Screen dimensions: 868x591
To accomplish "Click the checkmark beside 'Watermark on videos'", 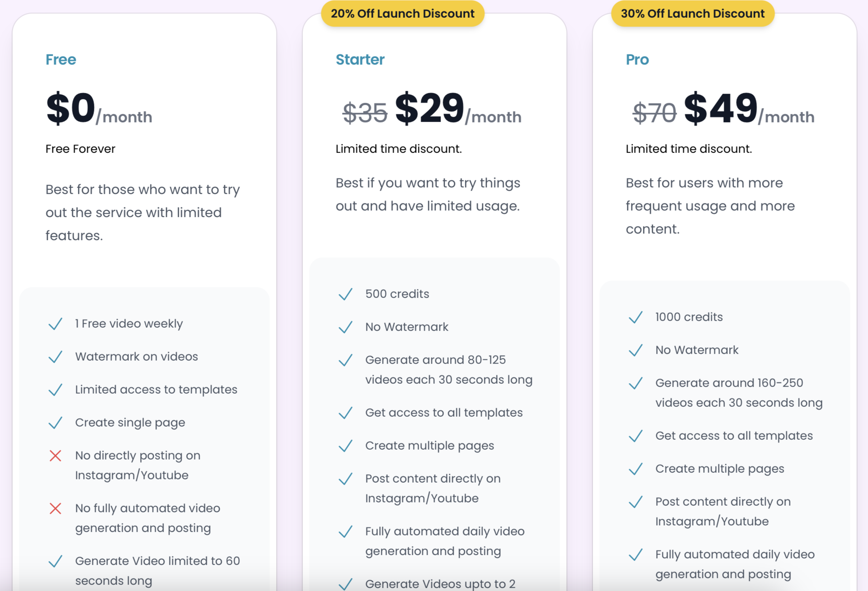I will tap(55, 357).
